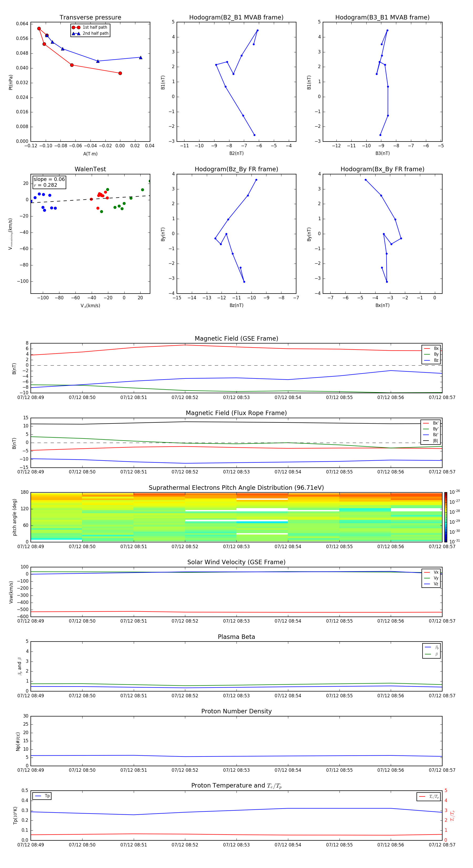The height and width of the screenshot is (868, 473).
Task: Select "Bz'" in Flux Rope legend
Action: [431, 435]
